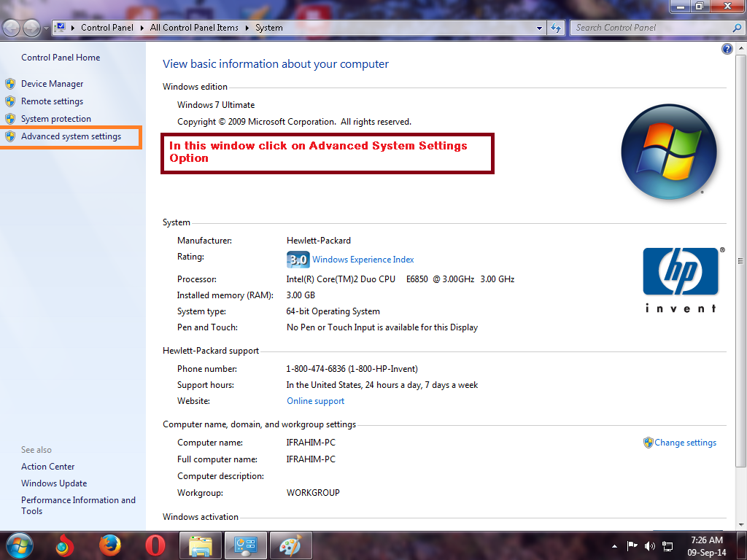Click the System protection shield icon
This screenshot has width=747, height=560.
pos(10,119)
